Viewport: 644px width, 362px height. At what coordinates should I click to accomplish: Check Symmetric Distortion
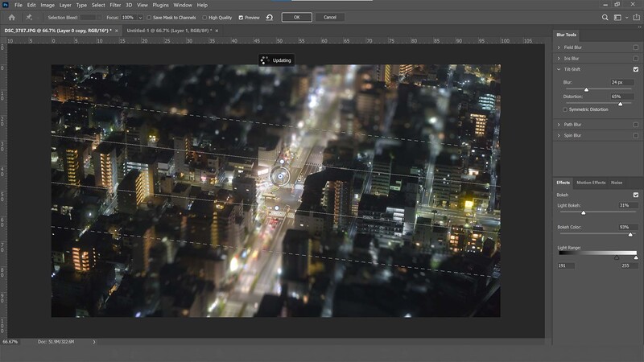[x=565, y=109]
